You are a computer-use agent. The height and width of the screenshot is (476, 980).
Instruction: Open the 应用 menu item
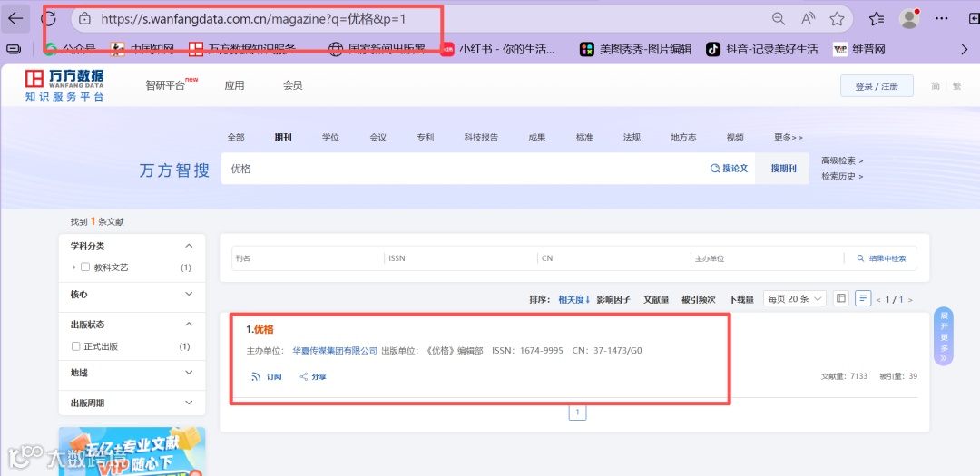(x=234, y=85)
